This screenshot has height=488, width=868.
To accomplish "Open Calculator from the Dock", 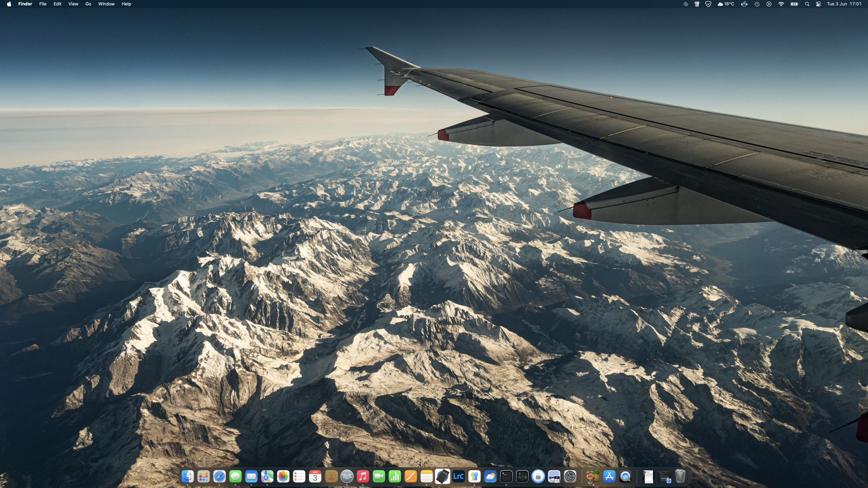I will pos(442,476).
